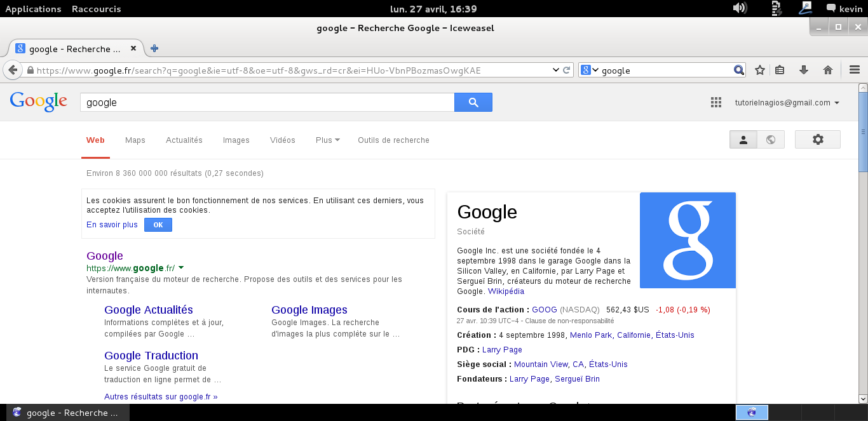Open Google search settings gear
The height and width of the screenshot is (421, 868).
tap(818, 140)
